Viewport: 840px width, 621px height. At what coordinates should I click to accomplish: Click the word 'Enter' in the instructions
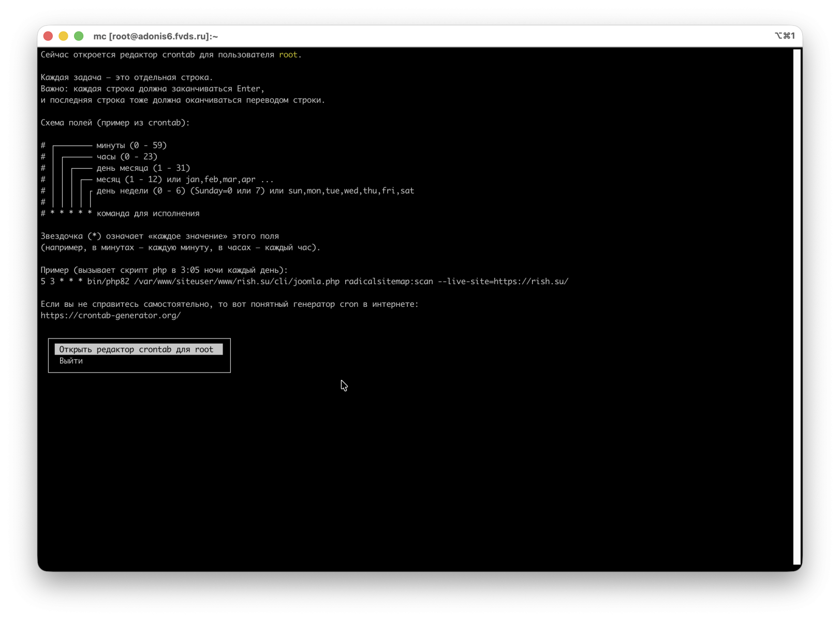[x=249, y=89]
